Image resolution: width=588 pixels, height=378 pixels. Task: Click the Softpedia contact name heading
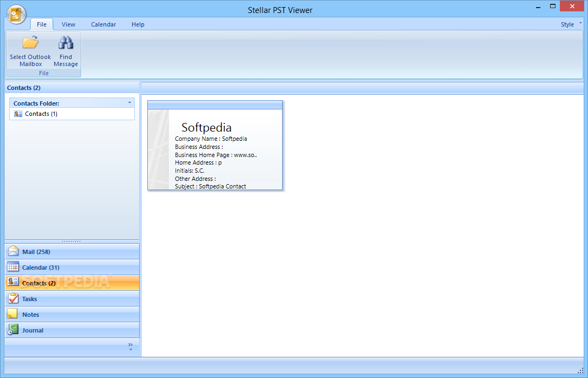point(207,127)
